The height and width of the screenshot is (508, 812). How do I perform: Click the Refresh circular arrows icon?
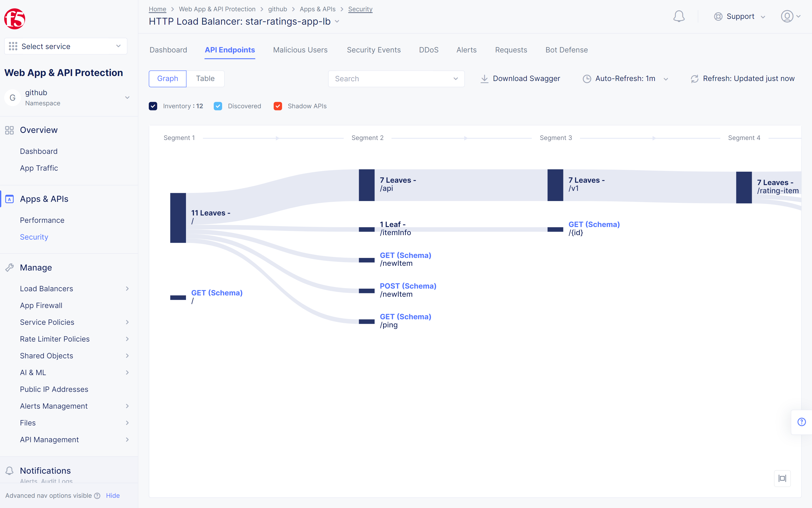pos(694,79)
